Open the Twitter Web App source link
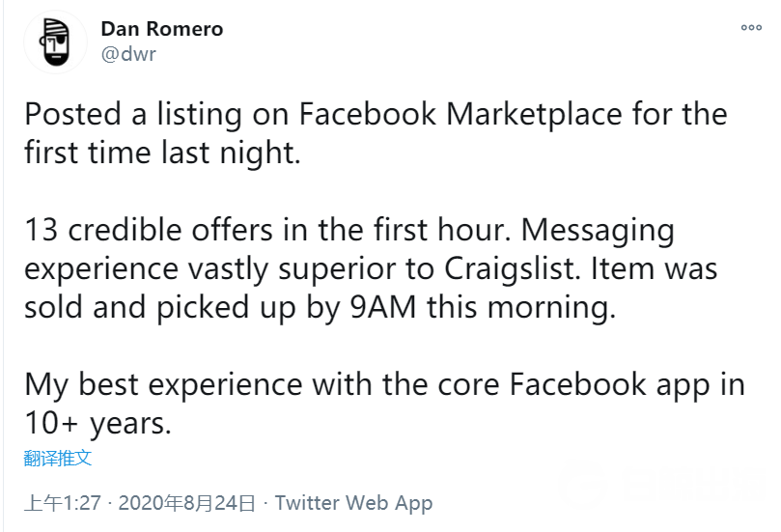The image size is (781, 532). (x=353, y=503)
